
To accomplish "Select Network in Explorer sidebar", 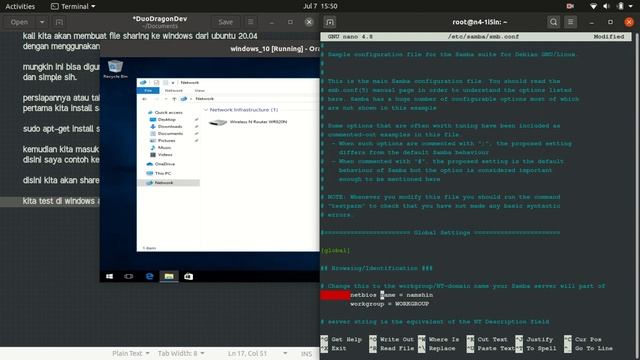I will pos(169,182).
